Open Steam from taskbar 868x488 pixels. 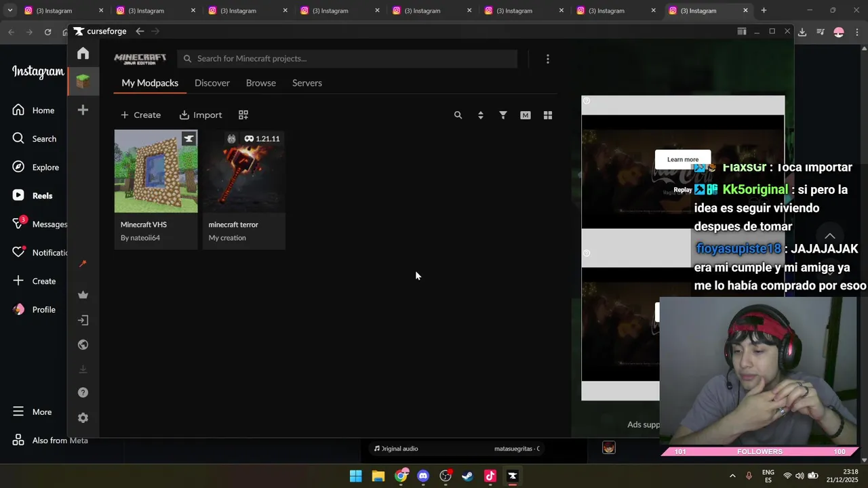click(x=468, y=476)
